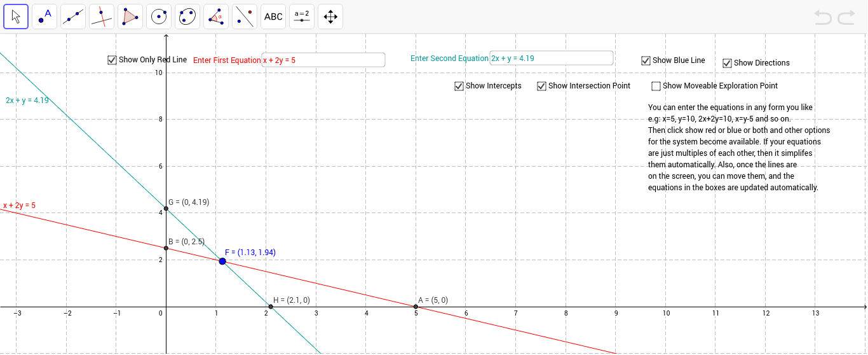Toggle Show Intersection Point checkbox
Image resolution: width=868 pixels, height=355 pixels.
point(542,86)
